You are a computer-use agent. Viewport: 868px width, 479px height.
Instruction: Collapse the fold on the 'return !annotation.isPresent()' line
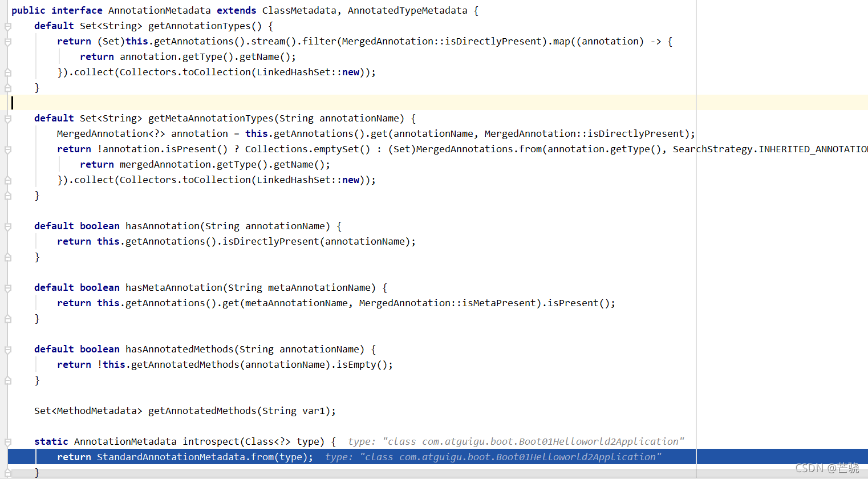[8, 149]
